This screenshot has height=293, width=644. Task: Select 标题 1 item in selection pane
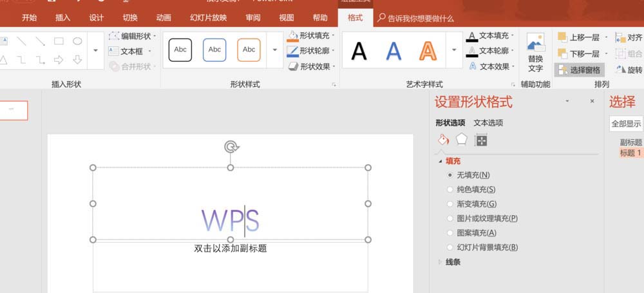click(631, 153)
